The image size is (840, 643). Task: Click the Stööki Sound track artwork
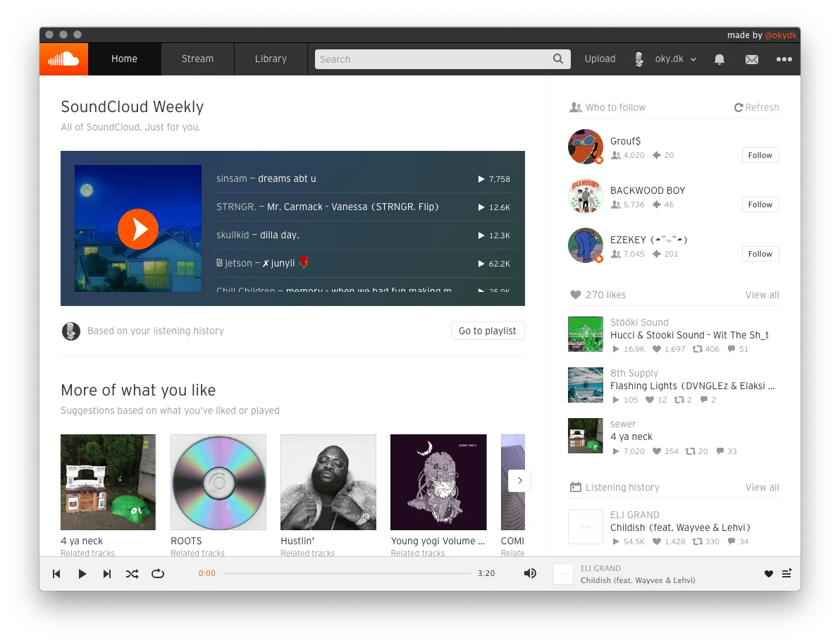tap(586, 334)
